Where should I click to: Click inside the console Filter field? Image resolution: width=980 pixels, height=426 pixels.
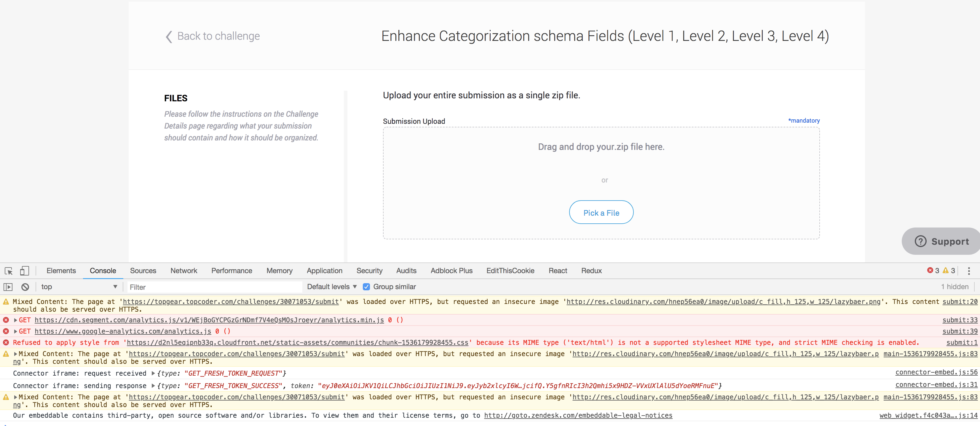pyautogui.click(x=213, y=287)
